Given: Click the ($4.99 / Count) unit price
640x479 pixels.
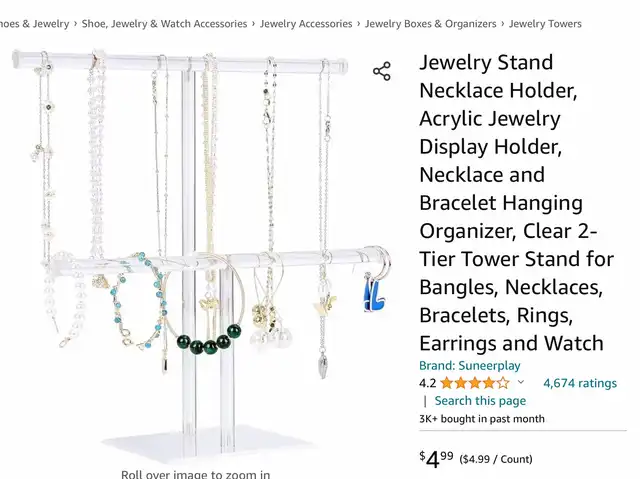Looking at the screenshot, I should coord(496,459).
